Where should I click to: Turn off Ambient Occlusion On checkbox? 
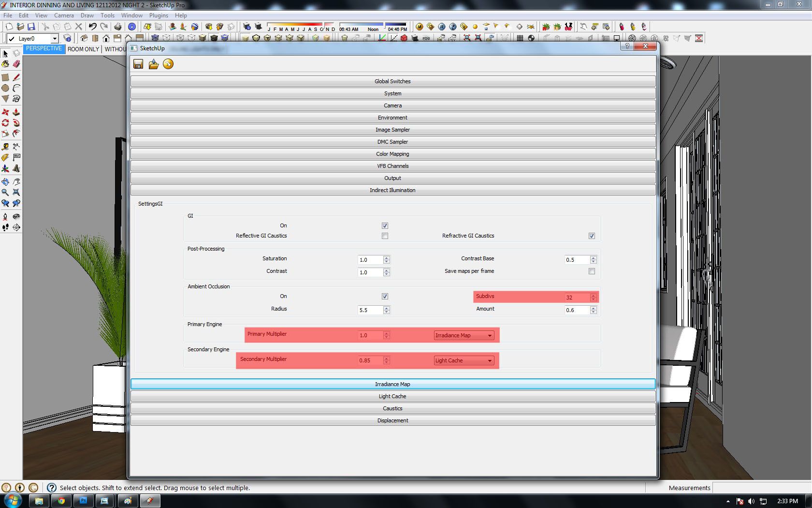(385, 297)
